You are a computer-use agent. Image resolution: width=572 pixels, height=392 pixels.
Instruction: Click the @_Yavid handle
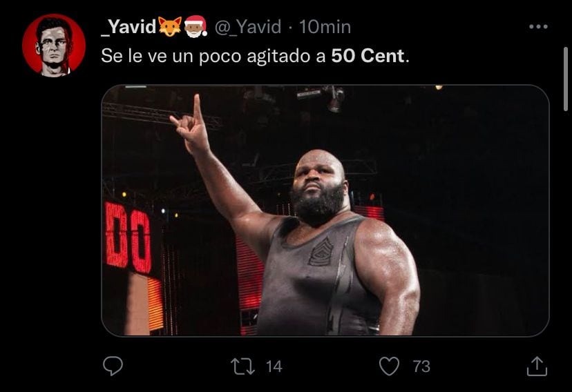click(248, 27)
